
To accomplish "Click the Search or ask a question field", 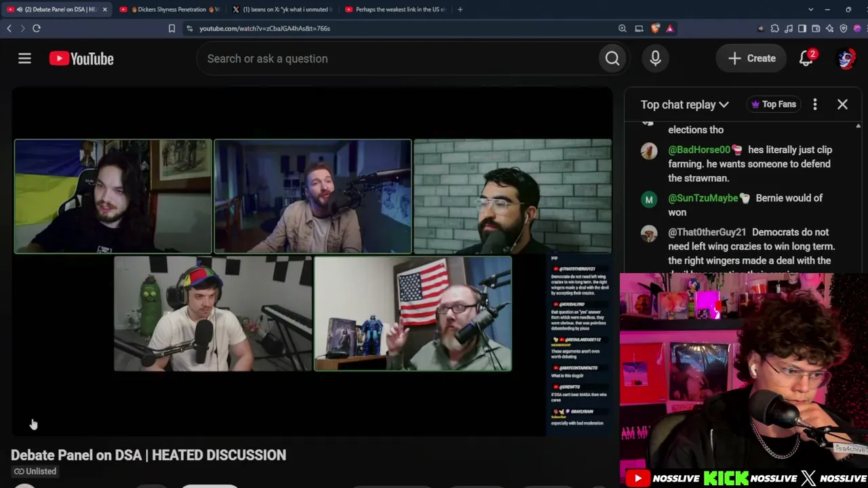I will point(397,59).
